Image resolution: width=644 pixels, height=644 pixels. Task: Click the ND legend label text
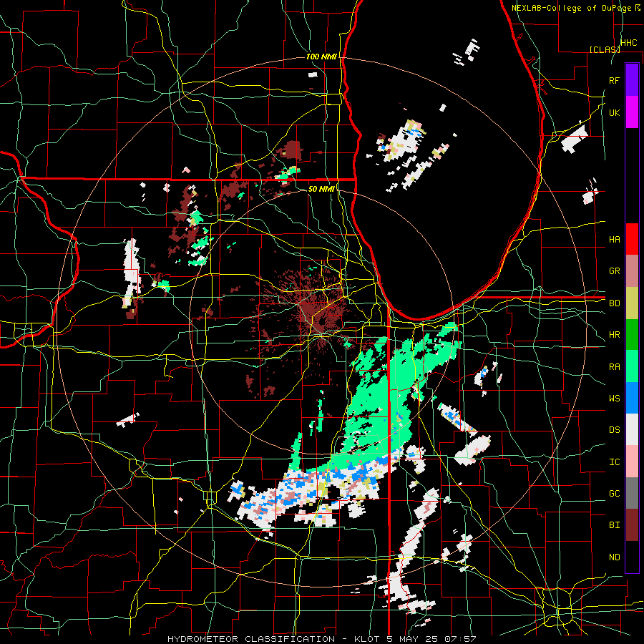click(614, 557)
